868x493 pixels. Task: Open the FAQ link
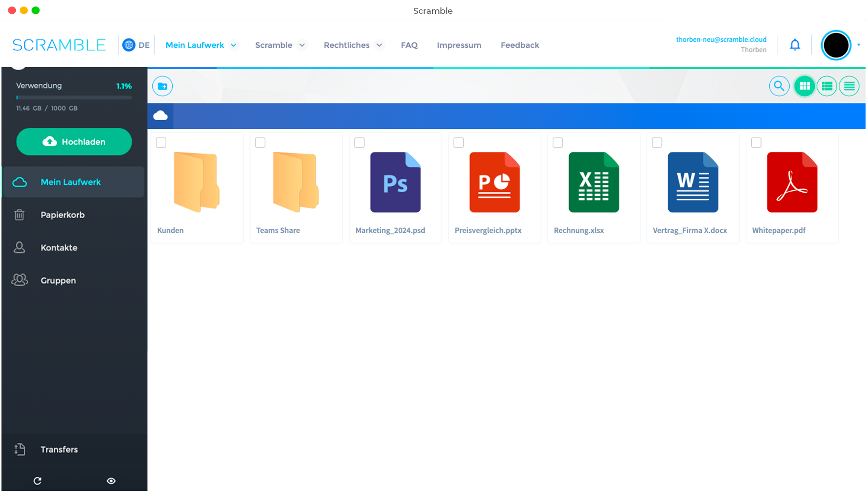click(x=409, y=45)
